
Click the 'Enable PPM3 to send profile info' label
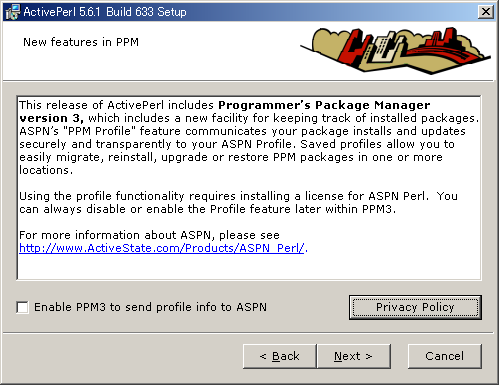tap(150, 307)
